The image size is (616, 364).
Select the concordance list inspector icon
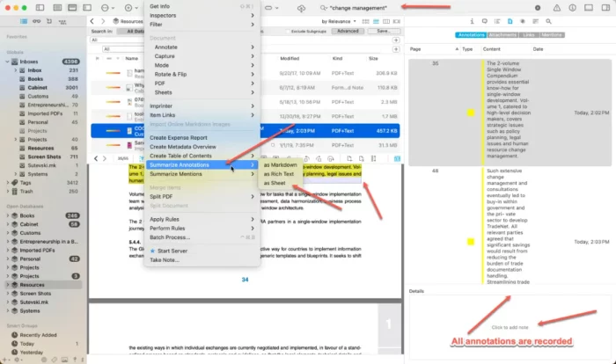click(x=535, y=21)
